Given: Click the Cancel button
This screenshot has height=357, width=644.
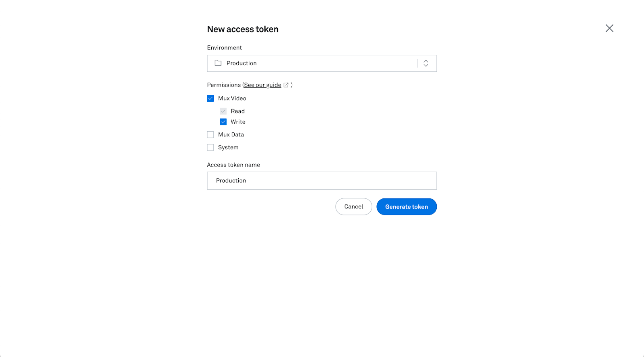Looking at the screenshot, I should click(353, 206).
